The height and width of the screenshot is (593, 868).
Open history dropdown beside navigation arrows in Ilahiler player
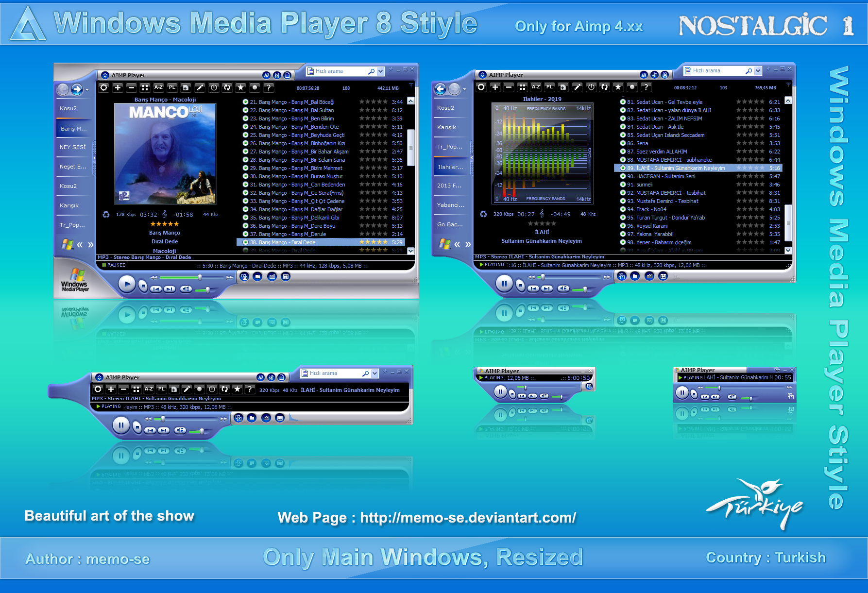click(465, 89)
